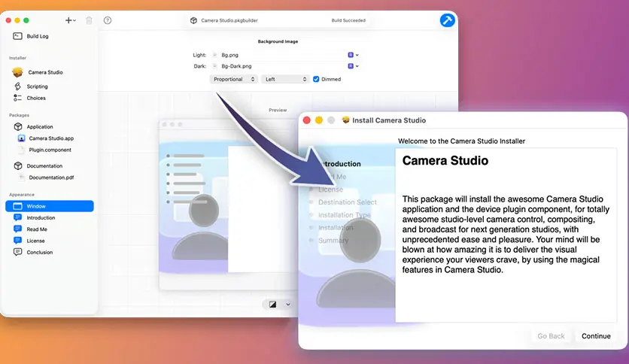629x364 pixels.
Task: Click the Documentation cube icon
Action: (18, 166)
